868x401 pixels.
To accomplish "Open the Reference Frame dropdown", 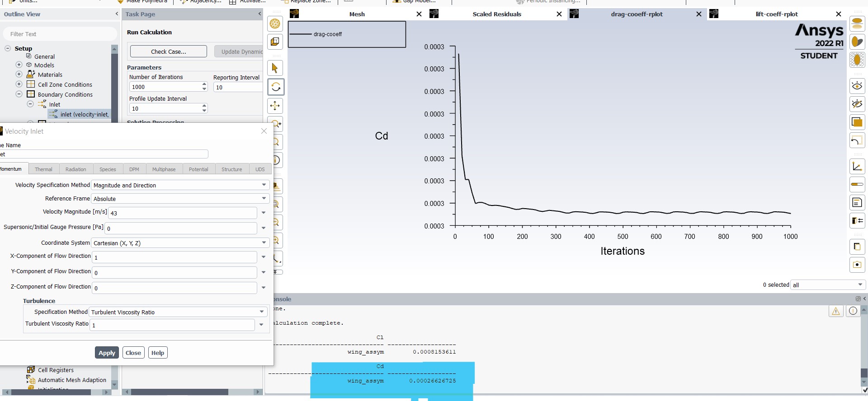I will click(x=180, y=199).
